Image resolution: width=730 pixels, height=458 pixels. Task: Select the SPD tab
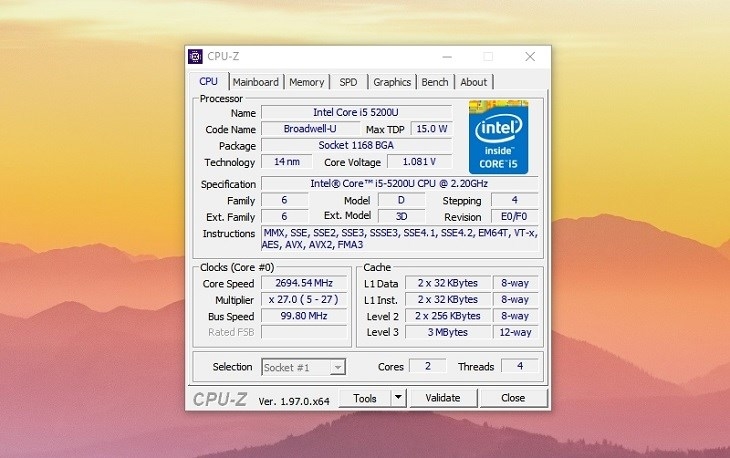[347, 82]
